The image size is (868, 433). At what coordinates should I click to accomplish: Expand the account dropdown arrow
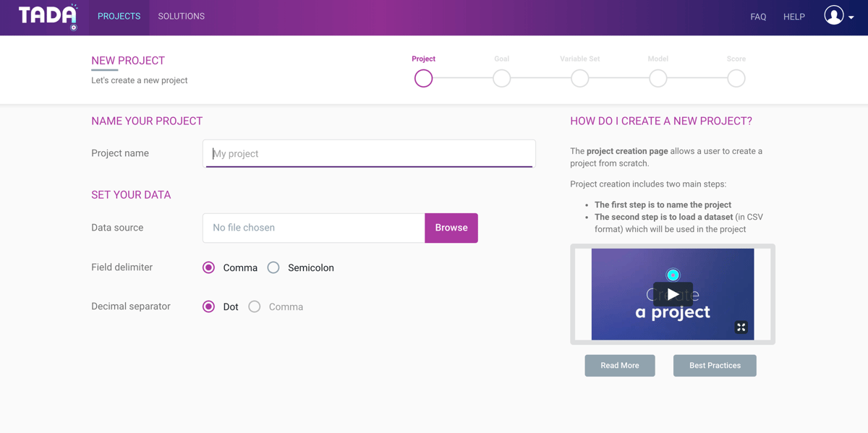pos(851,17)
